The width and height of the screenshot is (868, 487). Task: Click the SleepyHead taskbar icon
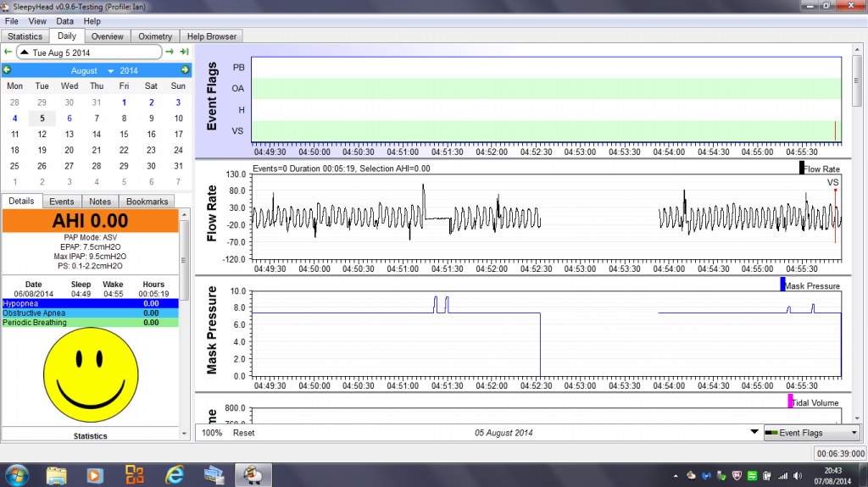pos(253,475)
